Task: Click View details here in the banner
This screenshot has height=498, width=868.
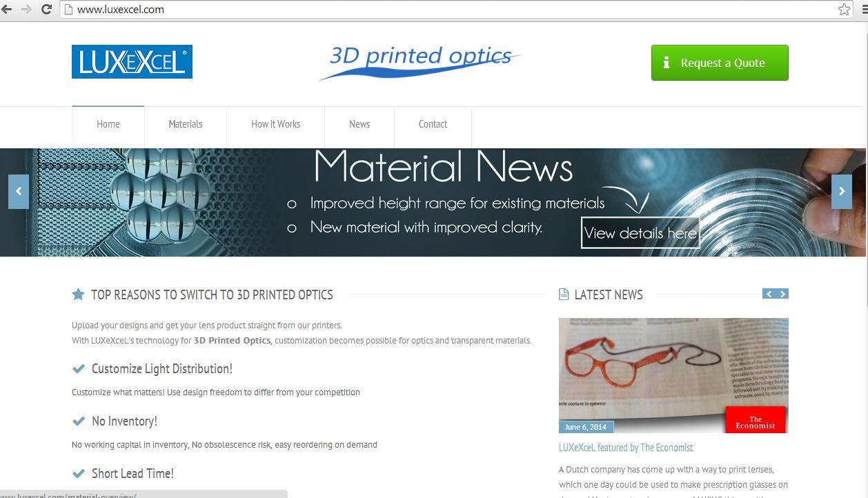Action: pyautogui.click(x=640, y=233)
